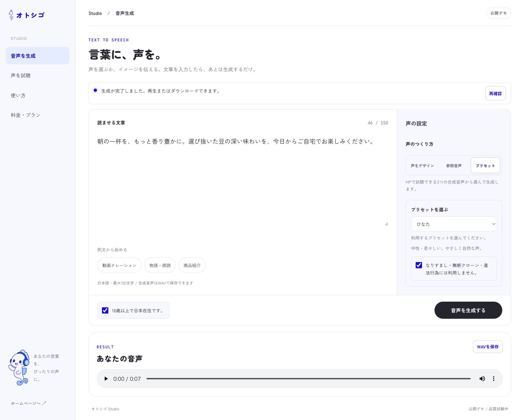Click the オトシゴ treble clef logo icon

[x=11, y=15]
